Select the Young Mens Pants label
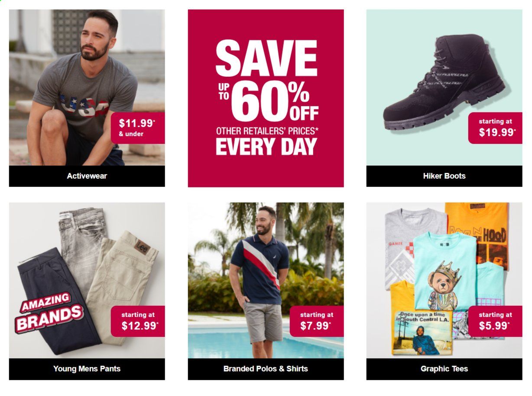This screenshot has height=396, width=532. click(x=87, y=369)
